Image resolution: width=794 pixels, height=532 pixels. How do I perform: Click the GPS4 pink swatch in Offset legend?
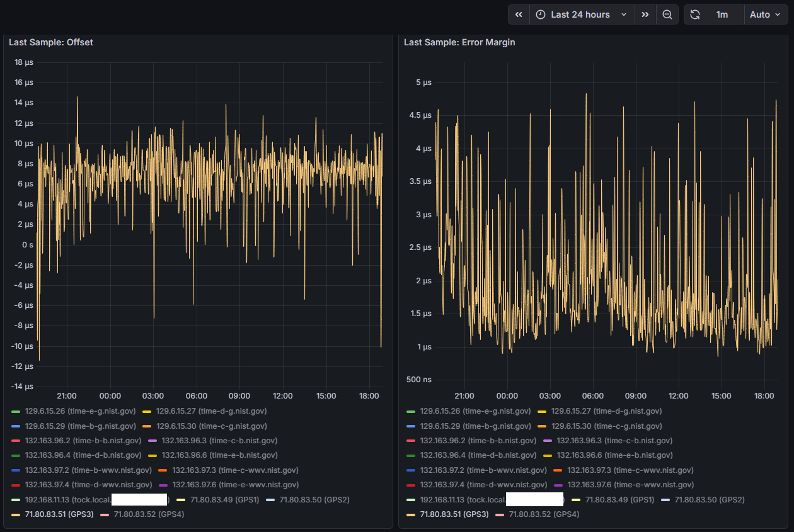pos(105,515)
